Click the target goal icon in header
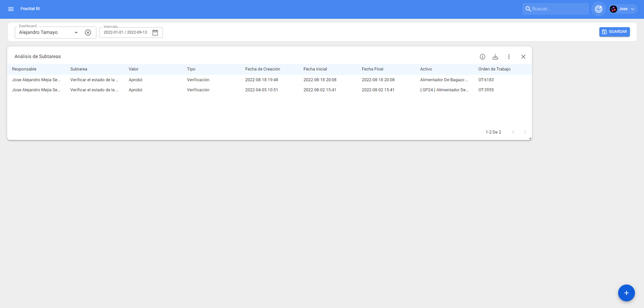Image resolution: width=644 pixels, height=308 pixels. (598, 9)
